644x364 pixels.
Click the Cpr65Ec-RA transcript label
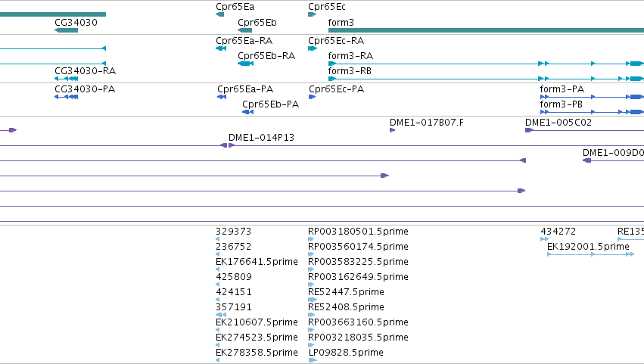[336, 41]
